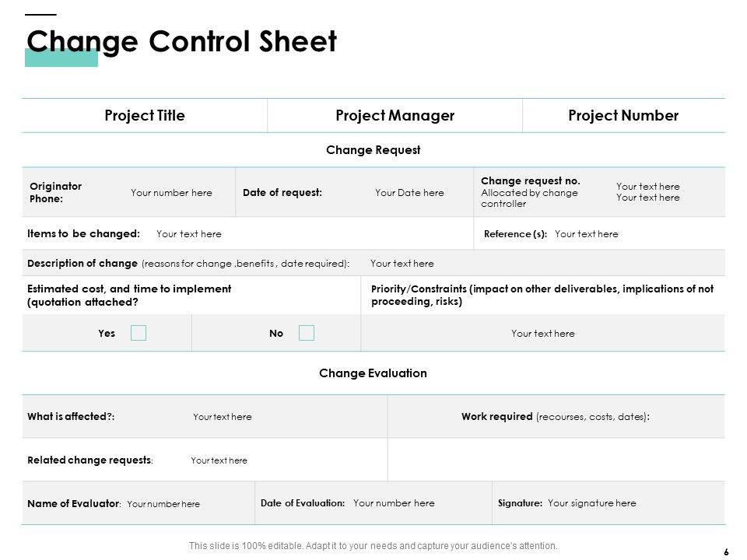
Task: Click the Priority/Constraints text placeholder below it
Action: pyautogui.click(x=543, y=334)
